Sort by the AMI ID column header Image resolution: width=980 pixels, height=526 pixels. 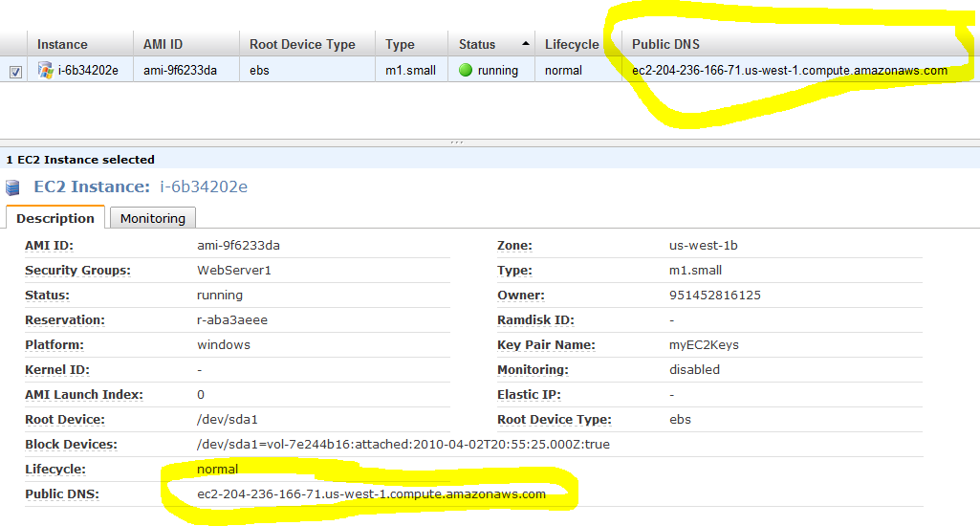coord(163,44)
